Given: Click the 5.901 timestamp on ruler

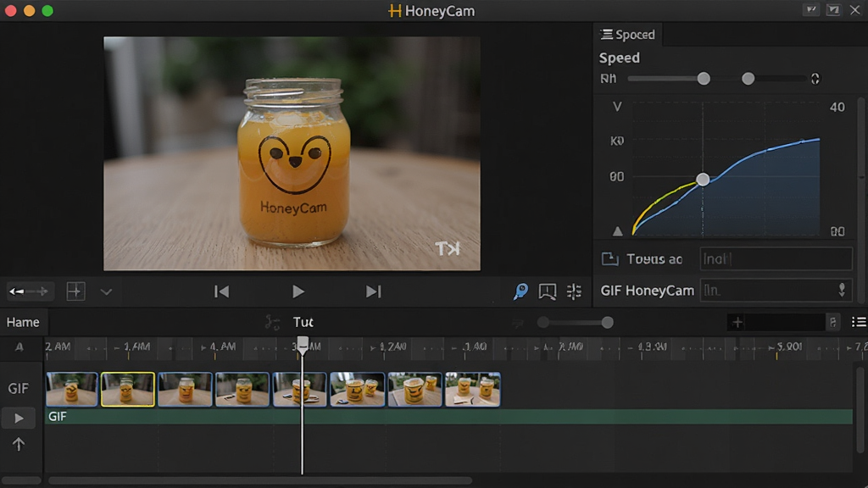Looking at the screenshot, I should 789,347.
